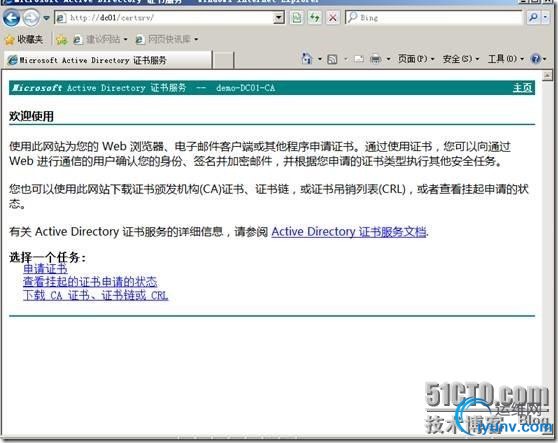Click the Home page icon in command bar
The image size is (558, 443).
tap(306, 59)
